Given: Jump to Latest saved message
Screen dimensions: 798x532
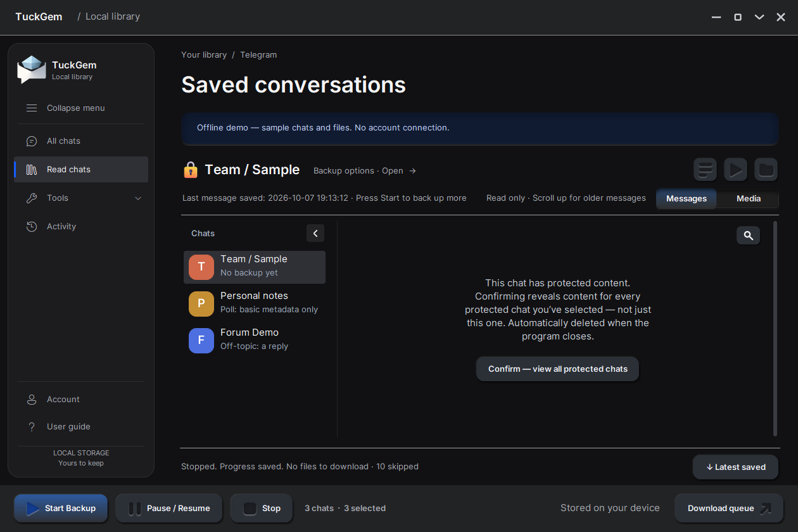Looking at the screenshot, I should (x=736, y=467).
